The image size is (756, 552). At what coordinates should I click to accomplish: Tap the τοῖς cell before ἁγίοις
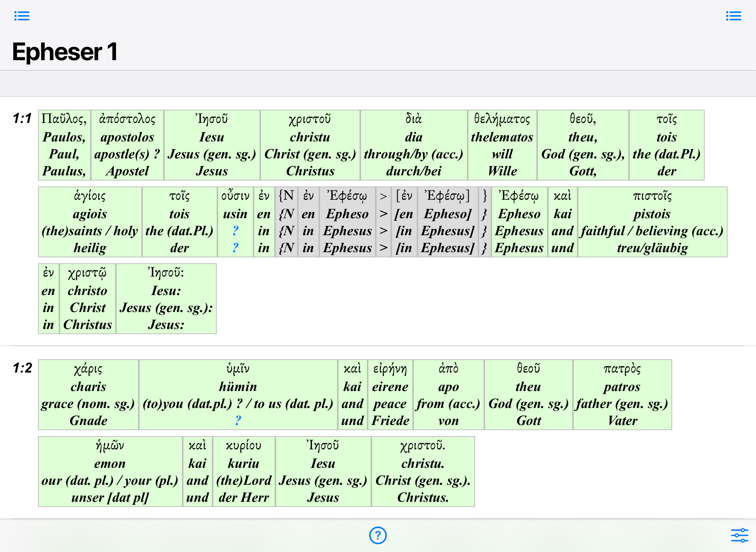click(667, 145)
